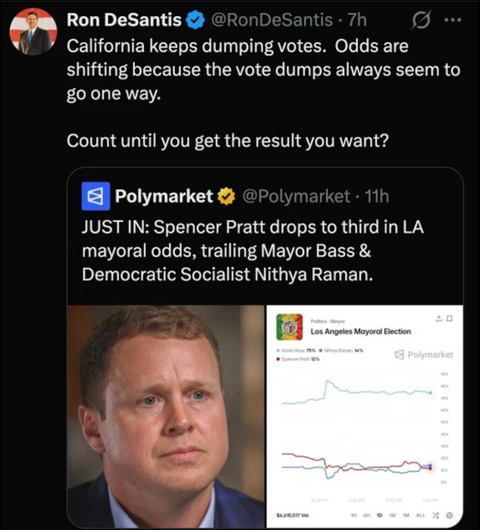The image size is (480, 530).
Task: Click the chart settings gear icon
Action: click(x=449, y=515)
